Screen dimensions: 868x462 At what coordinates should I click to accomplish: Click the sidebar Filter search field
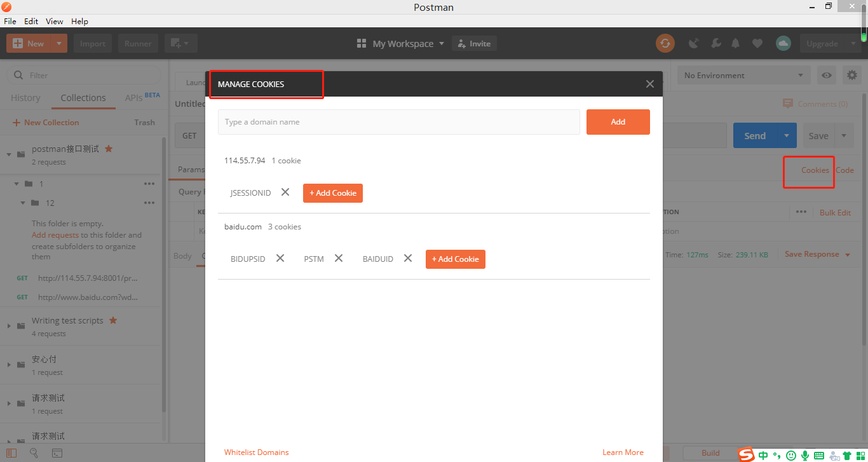click(x=84, y=75)
